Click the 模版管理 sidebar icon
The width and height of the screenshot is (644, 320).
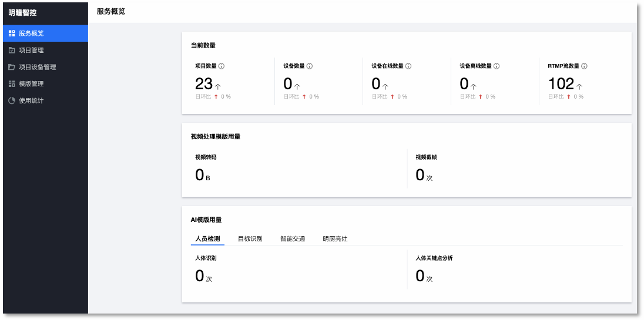(x=12, y=84)
